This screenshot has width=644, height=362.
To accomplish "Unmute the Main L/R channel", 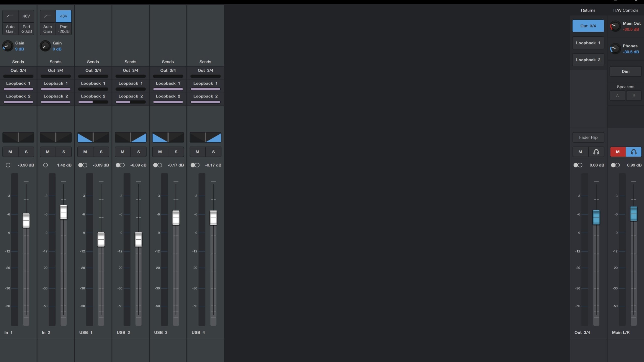I will (618, 152).
